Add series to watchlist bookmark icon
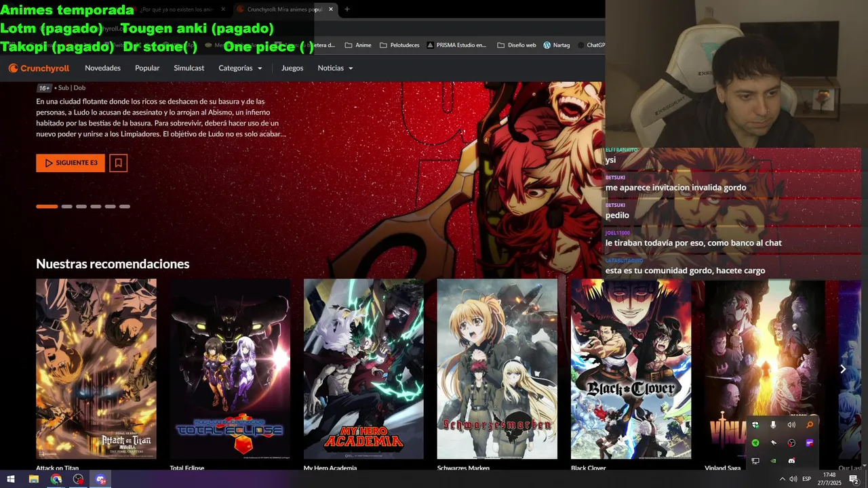Image resolution: width=868 pixels, height=488 pixels. tap(118, 163)
